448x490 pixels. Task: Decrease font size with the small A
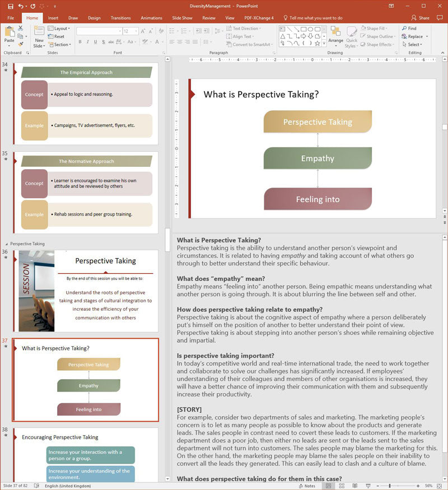(x=151, y=31)
